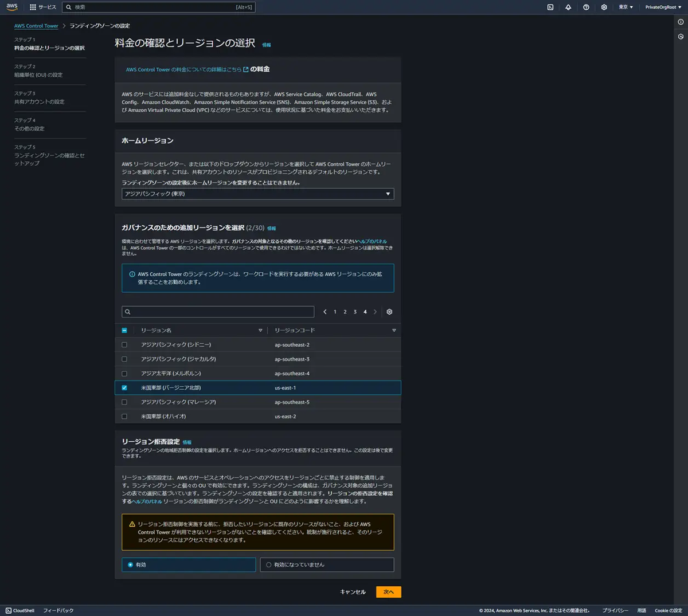
Task: Open the AWS home logo
Action: coord(12,7)
